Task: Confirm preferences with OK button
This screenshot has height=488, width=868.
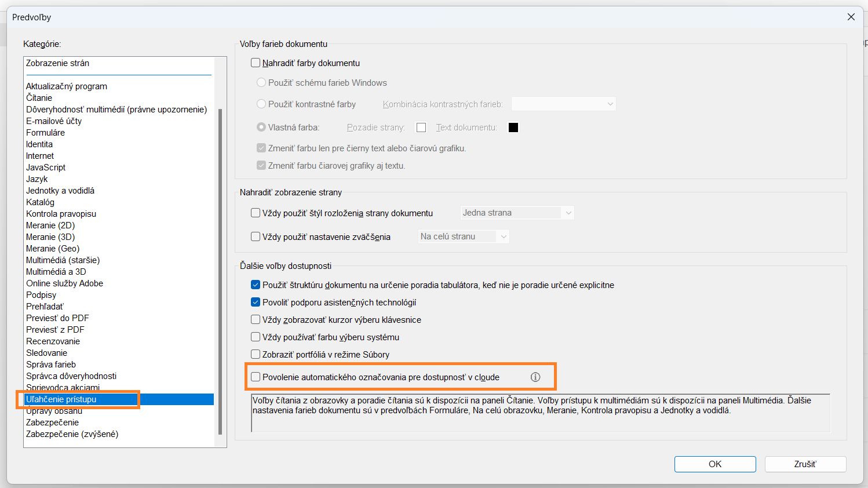Action: tap(715, 464)
